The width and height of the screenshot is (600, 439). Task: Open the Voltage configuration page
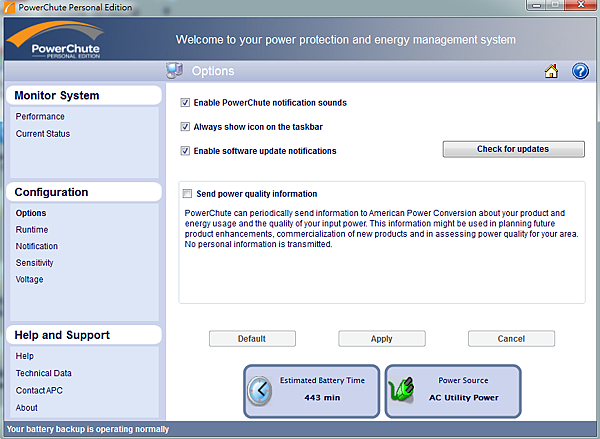(29, 279)
